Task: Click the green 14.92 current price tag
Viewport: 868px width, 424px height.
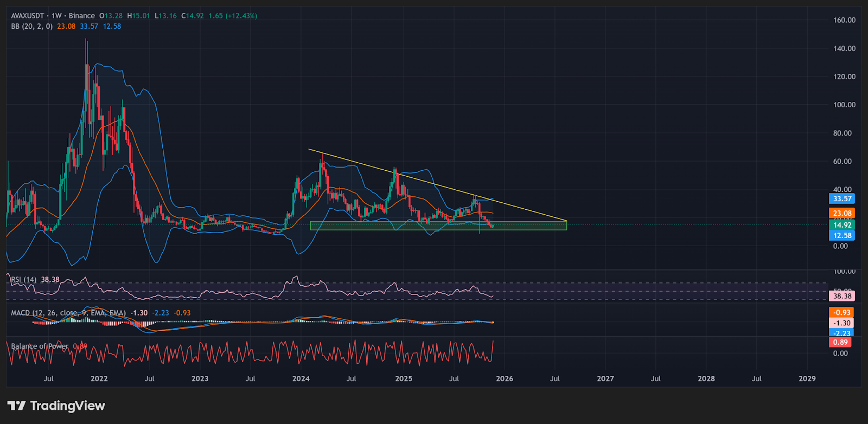Action: [x=842, y=225]
